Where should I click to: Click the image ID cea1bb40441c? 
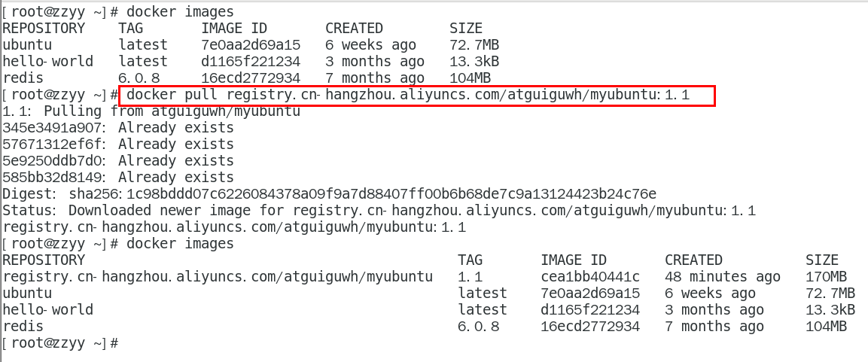point(589,277)
